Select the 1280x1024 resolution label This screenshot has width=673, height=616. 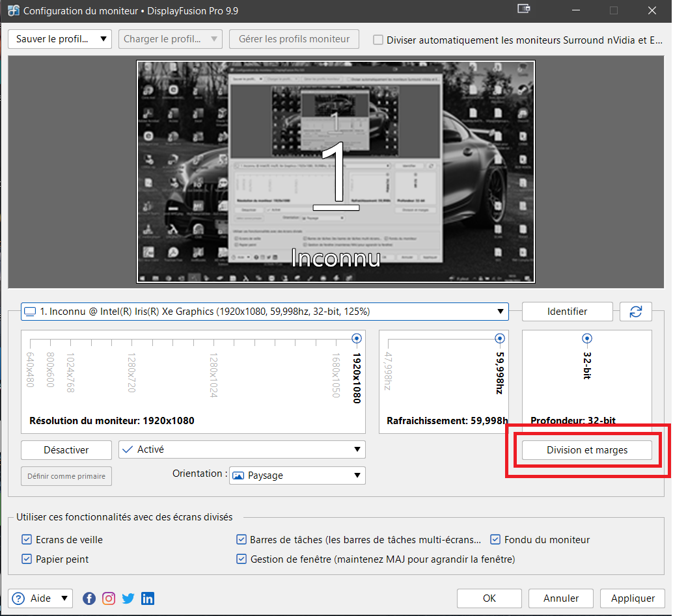[x=213, y=375]
